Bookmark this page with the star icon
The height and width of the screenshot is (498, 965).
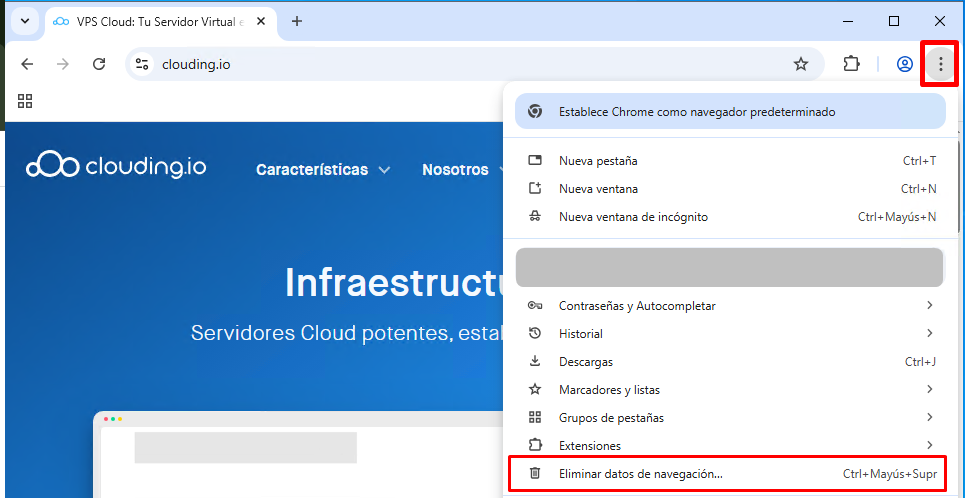800,64
